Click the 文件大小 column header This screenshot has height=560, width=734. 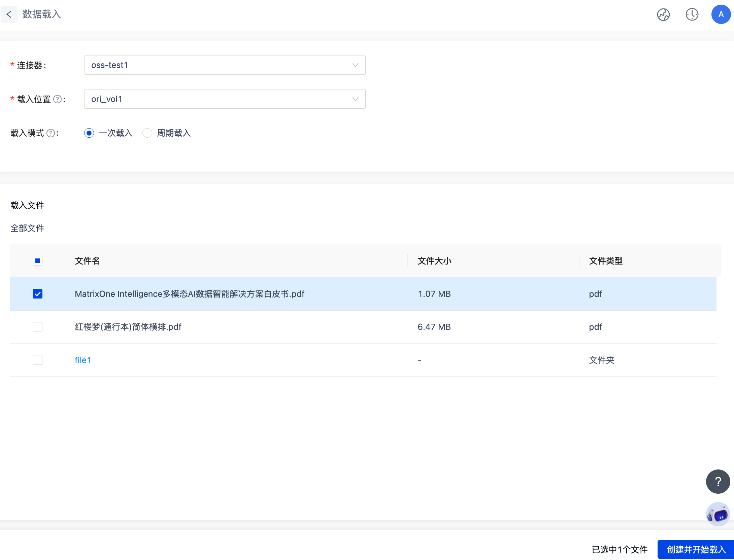point(434,261)
